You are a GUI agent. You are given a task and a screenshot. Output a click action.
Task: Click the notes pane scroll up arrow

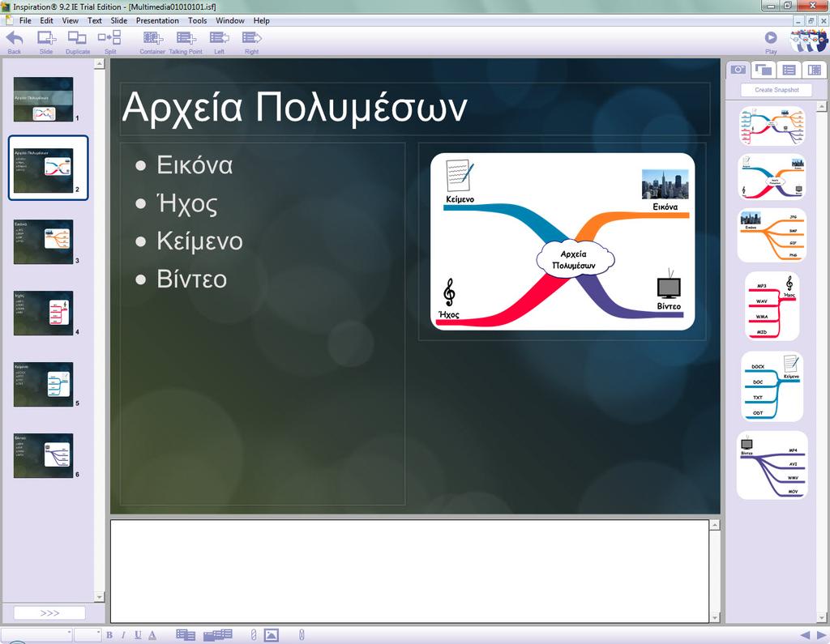715,525
